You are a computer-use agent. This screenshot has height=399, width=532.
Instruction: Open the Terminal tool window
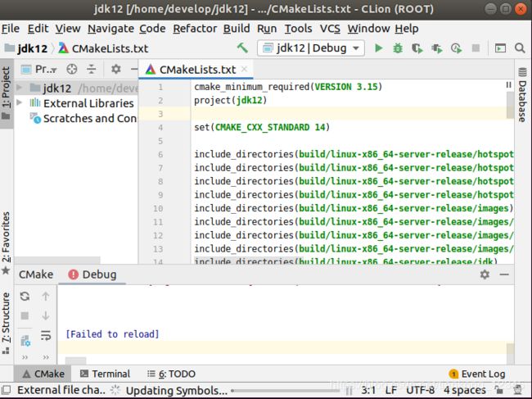pos(105,374)
